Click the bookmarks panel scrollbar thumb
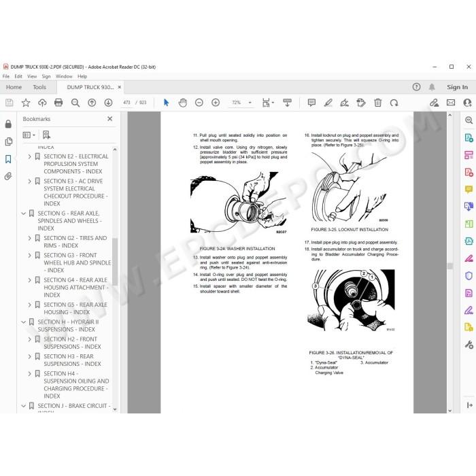This screenshot has height=476, width=476. point(115,261)
